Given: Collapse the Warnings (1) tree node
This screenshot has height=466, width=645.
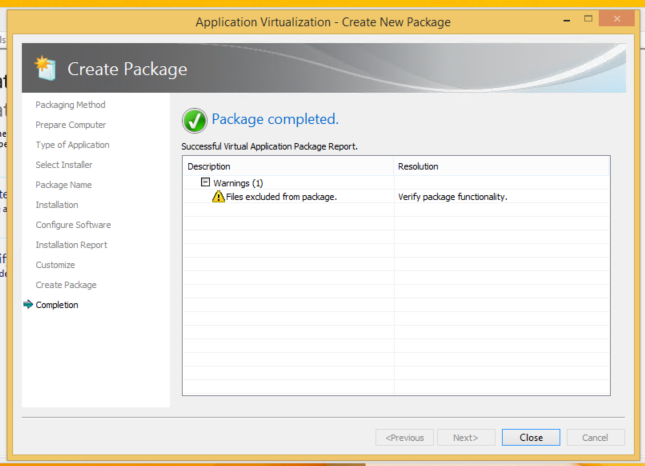Looking at the screenshot, I should tap(205, 182).
